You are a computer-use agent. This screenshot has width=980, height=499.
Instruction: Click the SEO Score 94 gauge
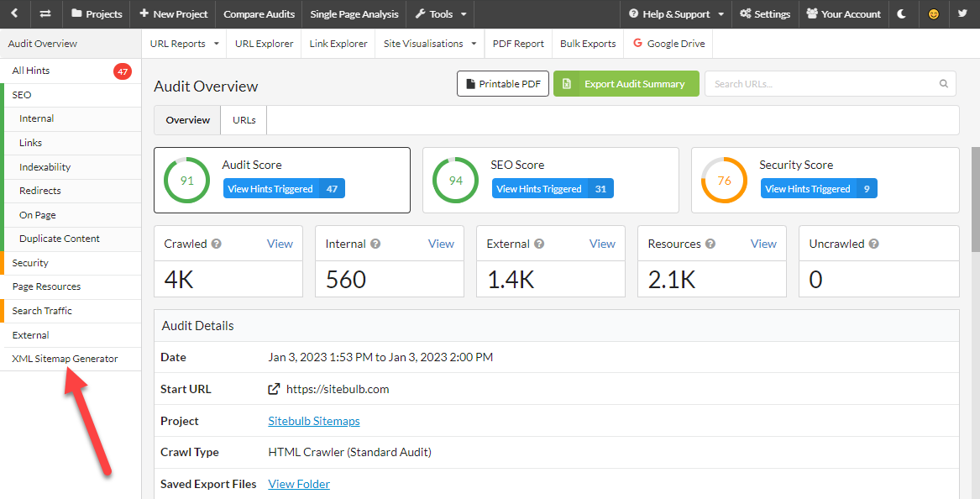click(x=456, y=181)
